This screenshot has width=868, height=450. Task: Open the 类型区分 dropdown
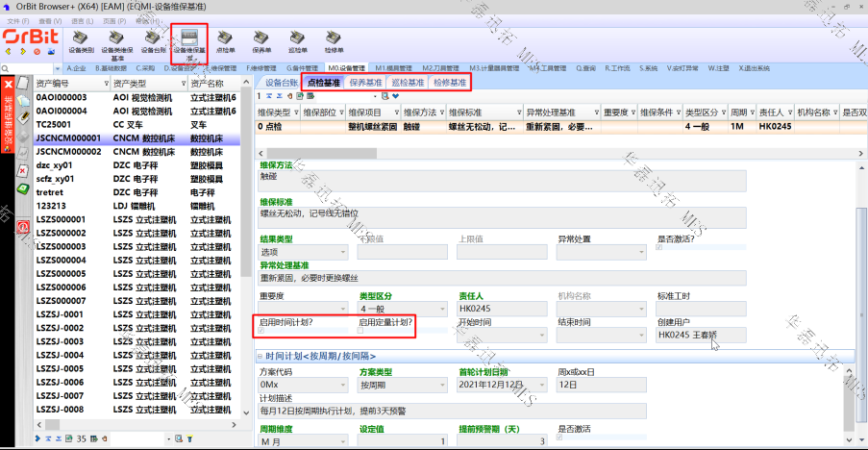point(444,310)
